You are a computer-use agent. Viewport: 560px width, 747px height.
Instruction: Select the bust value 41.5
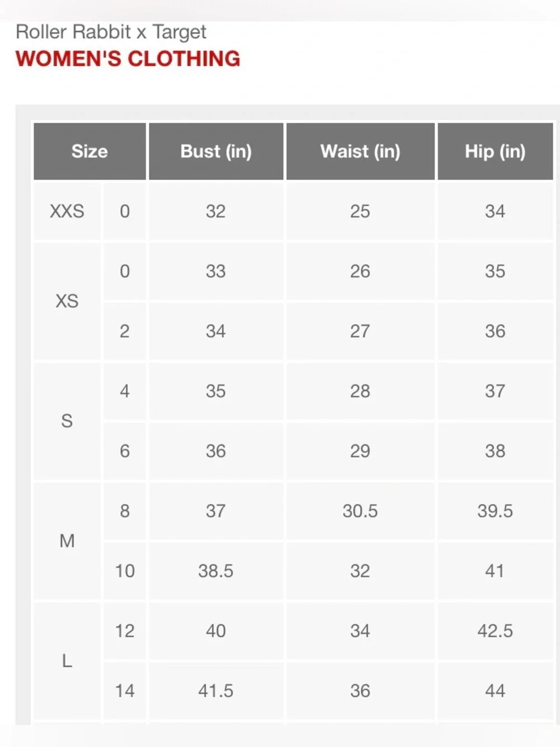(216, 691)
